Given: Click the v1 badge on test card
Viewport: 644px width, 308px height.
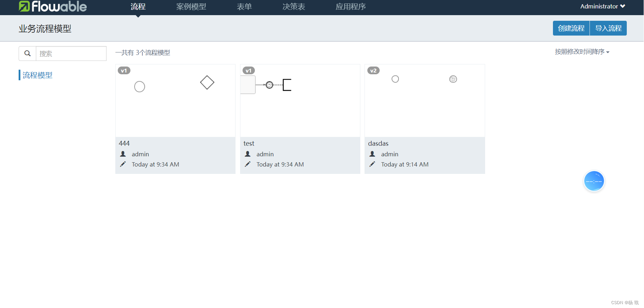Looking at the screenshot, I should click(249, 70).
